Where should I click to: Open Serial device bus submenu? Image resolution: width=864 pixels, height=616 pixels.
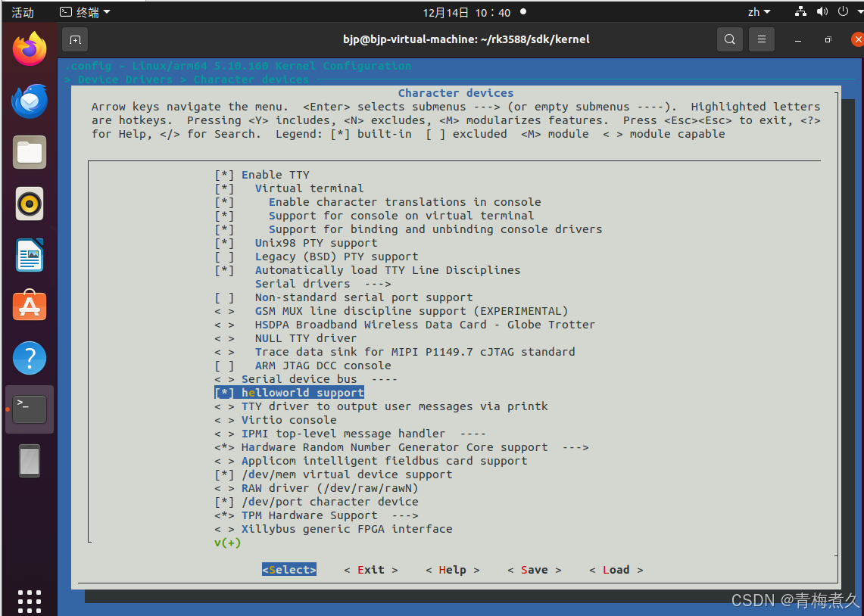pos(306,378)
